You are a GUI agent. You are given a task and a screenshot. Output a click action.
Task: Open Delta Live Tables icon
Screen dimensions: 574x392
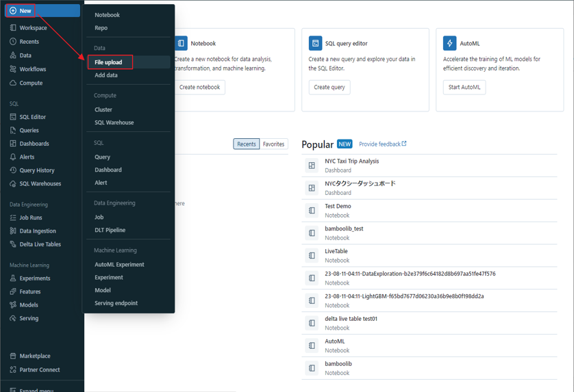tap(13, 244)
